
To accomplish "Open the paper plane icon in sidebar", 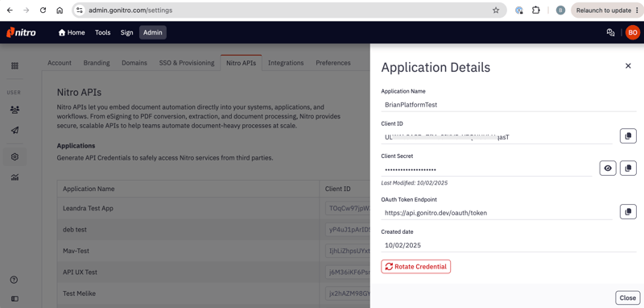I will pos(14,131).
